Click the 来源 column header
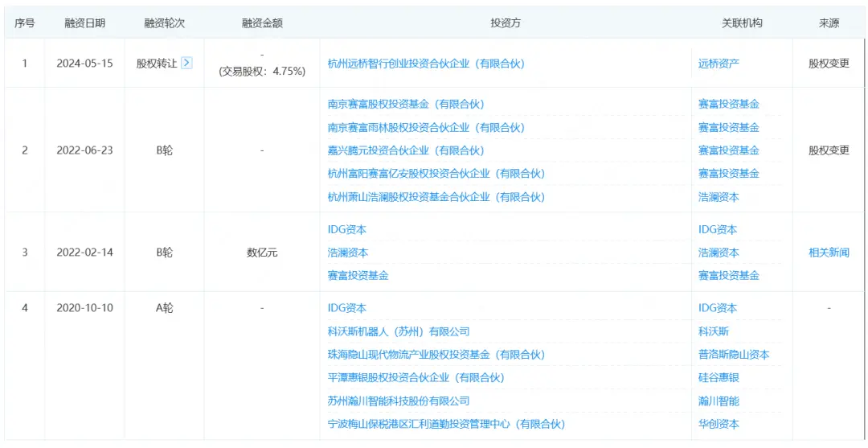Image resolution: width=868 pixels, height=448 pixels. tap(829, 23)
